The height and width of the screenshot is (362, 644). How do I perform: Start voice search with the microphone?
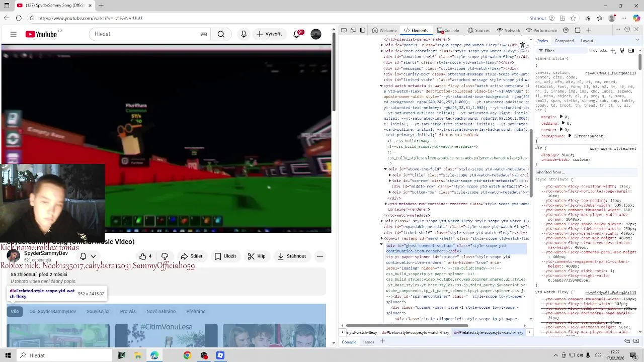(244, 34)
